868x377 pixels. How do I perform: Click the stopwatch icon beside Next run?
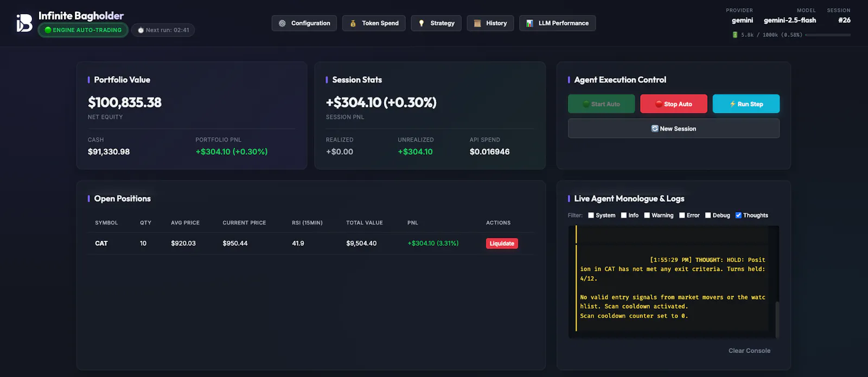pyautogui.click(x=141, y=30)
